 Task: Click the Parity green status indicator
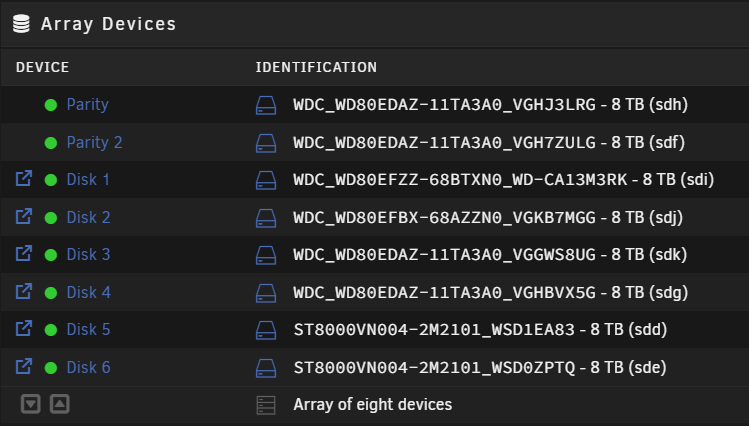[51, 104]
